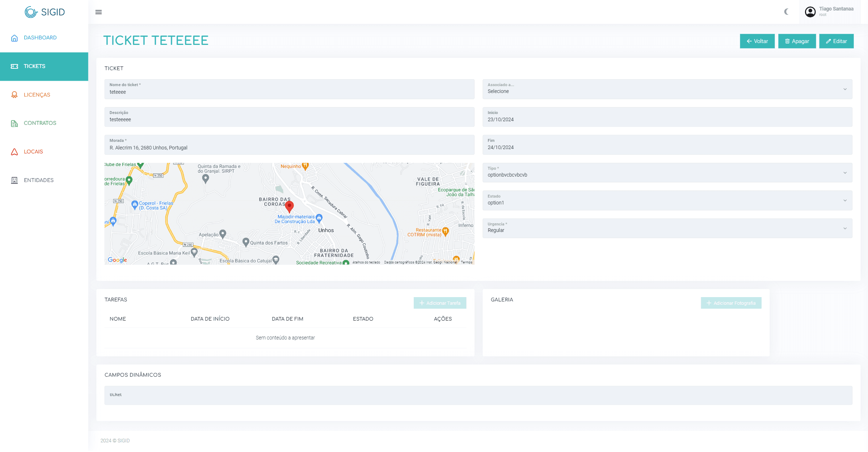The image size is (868, 452).
Task: Toggle dark mode moon icon
Action: [786, 12]
